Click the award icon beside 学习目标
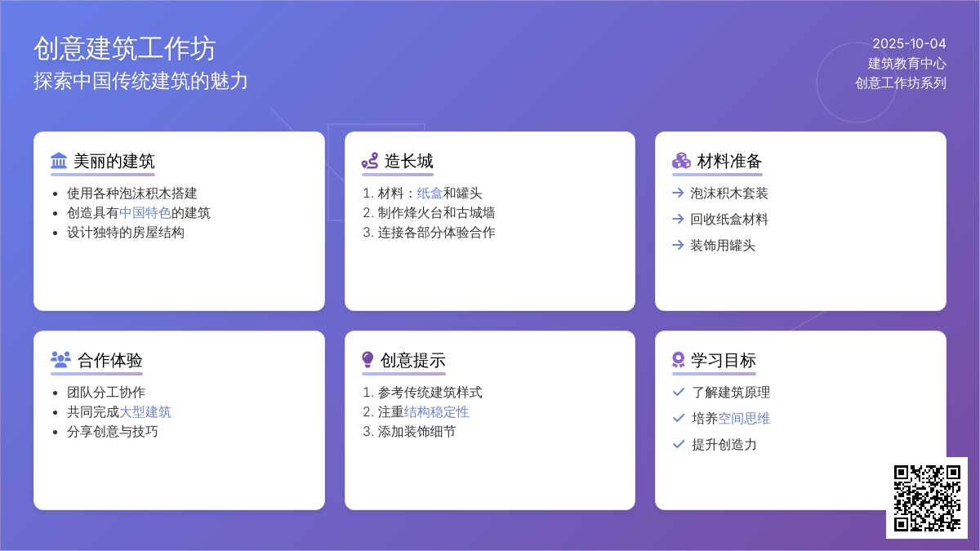The width and height of the screenshot is (980, 551). 678,360
